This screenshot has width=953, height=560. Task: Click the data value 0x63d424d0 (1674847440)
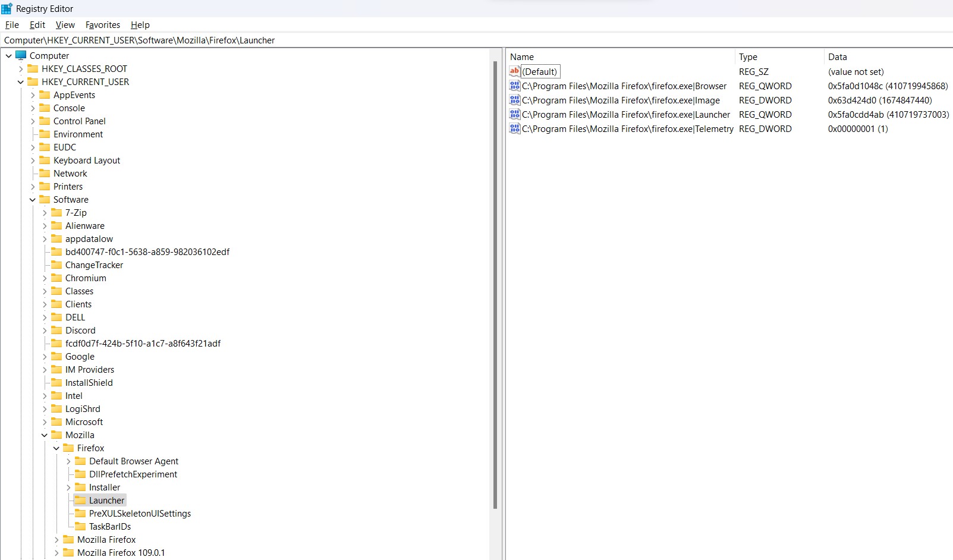[x=880, y=100]
